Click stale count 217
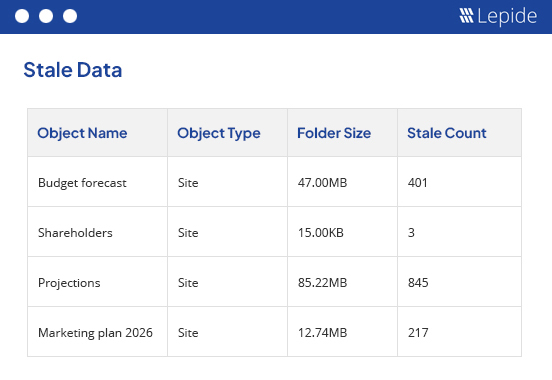 point(418,333)
